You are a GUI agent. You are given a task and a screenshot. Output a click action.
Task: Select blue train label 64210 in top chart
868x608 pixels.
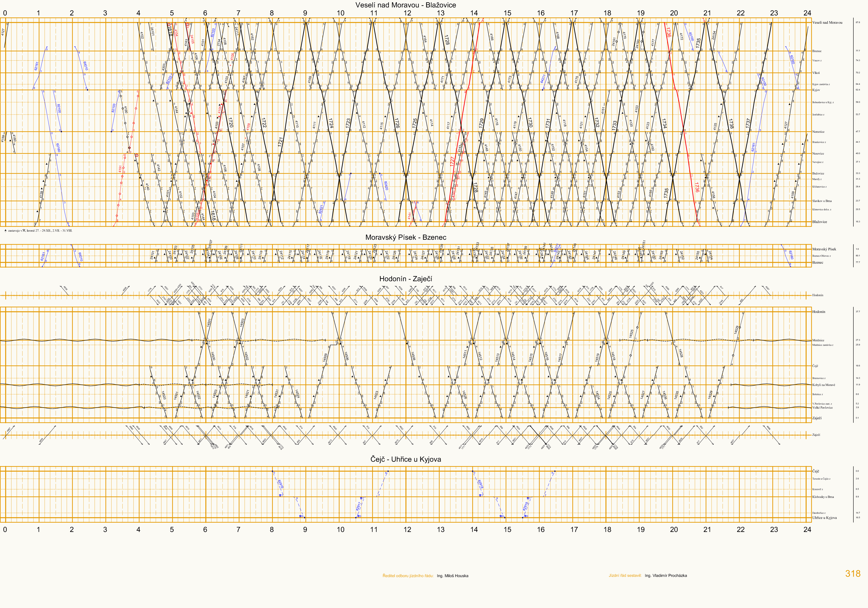tap(86, 66)
